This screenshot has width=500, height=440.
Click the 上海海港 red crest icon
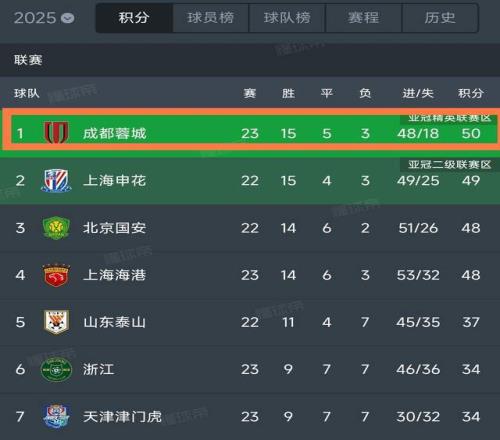tap(56, 275)
